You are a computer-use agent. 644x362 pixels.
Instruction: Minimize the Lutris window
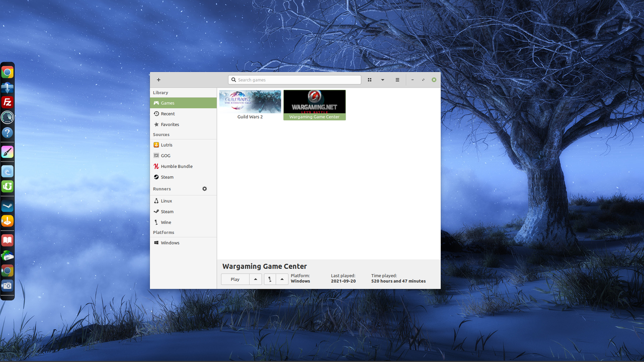[x=413, y=80]
